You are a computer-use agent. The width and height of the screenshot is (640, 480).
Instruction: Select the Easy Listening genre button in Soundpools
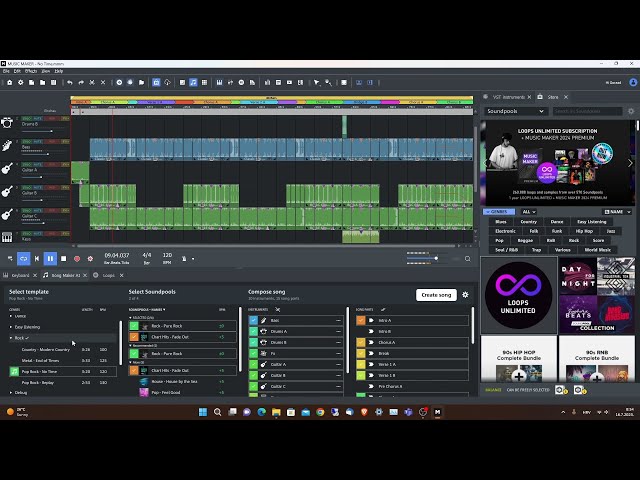pyautogui.click(x=591, y=222)
